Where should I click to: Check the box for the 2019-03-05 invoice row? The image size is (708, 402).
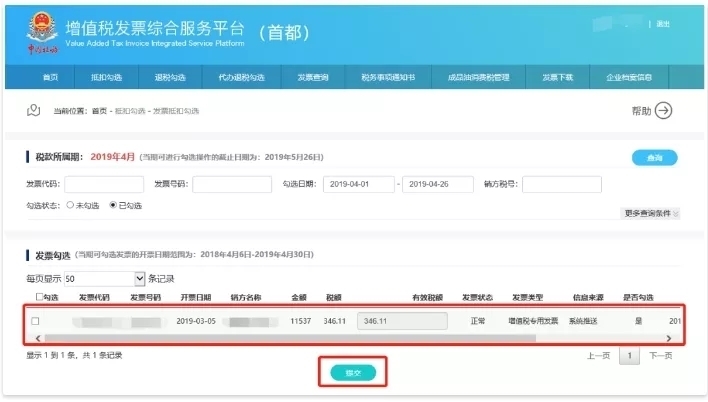point(35,321)
